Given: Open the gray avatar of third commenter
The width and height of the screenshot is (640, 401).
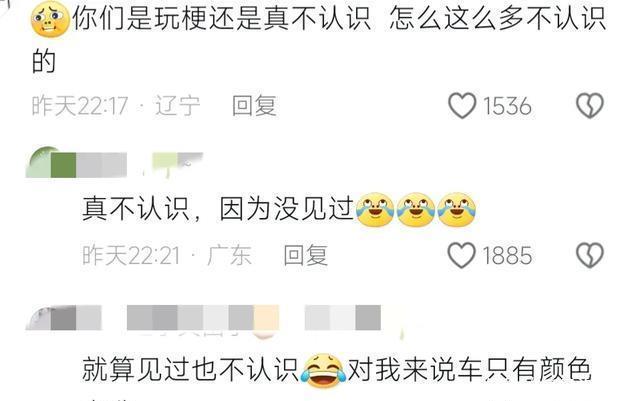Looking at the screenshot, I should tap(38, 319).
